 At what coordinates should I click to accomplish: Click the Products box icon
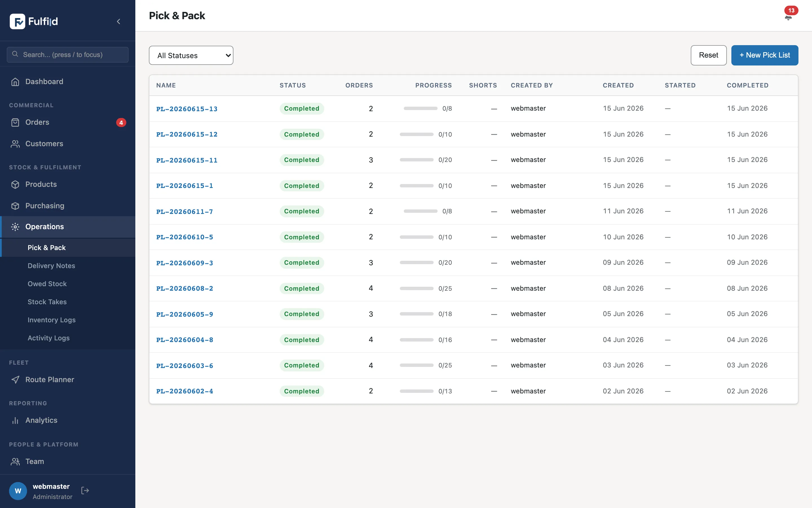click(15, 185)
